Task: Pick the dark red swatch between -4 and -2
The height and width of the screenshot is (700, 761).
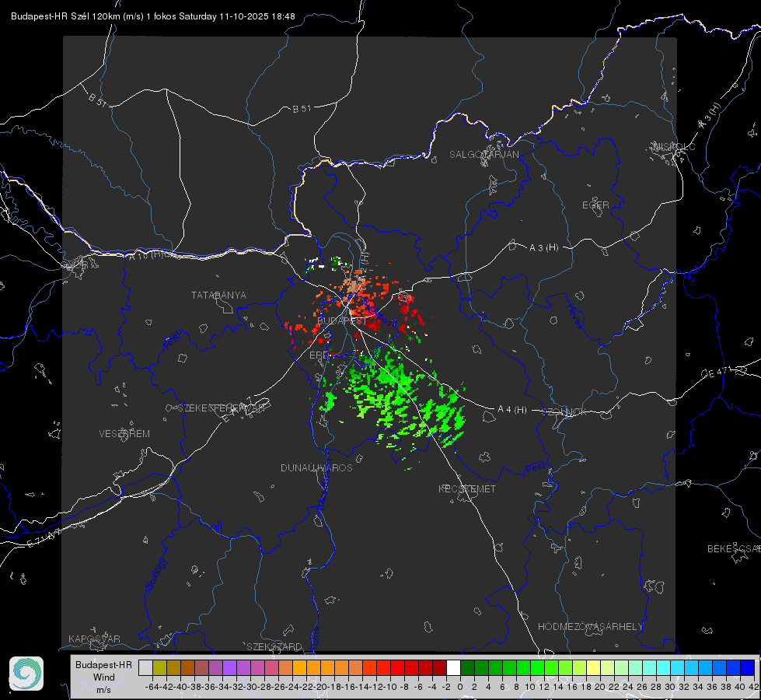Action: point(439,667)
